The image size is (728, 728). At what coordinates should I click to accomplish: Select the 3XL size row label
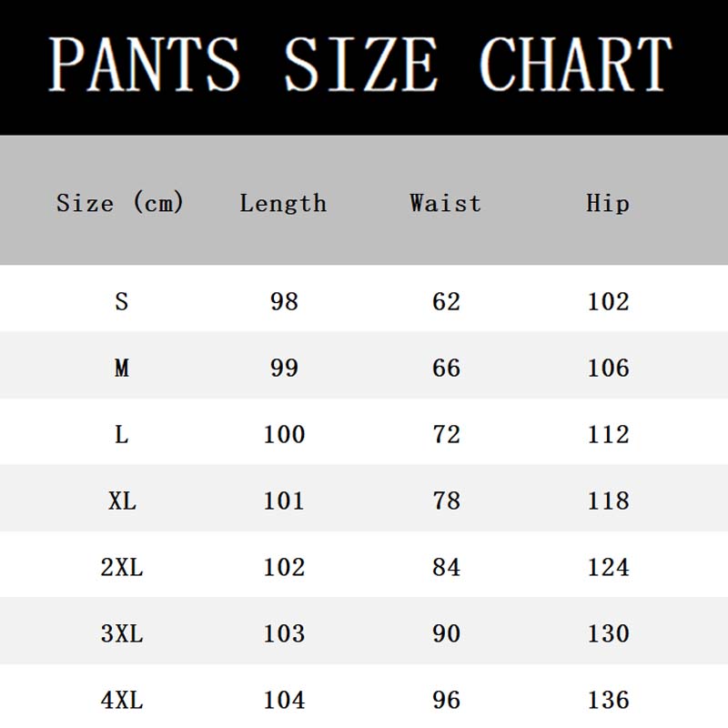click(122, 633)
